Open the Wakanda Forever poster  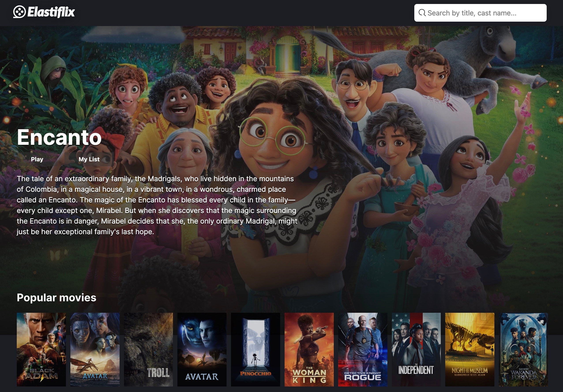523,350
